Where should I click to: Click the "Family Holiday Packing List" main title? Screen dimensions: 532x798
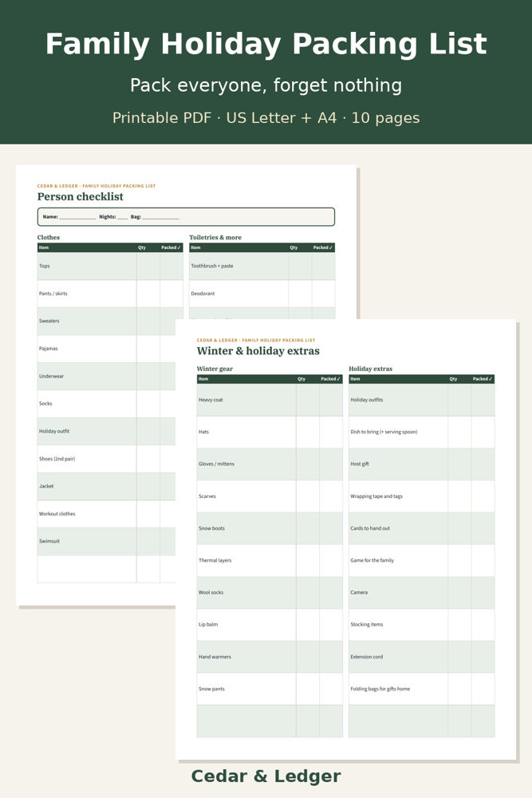pos(266,45)
